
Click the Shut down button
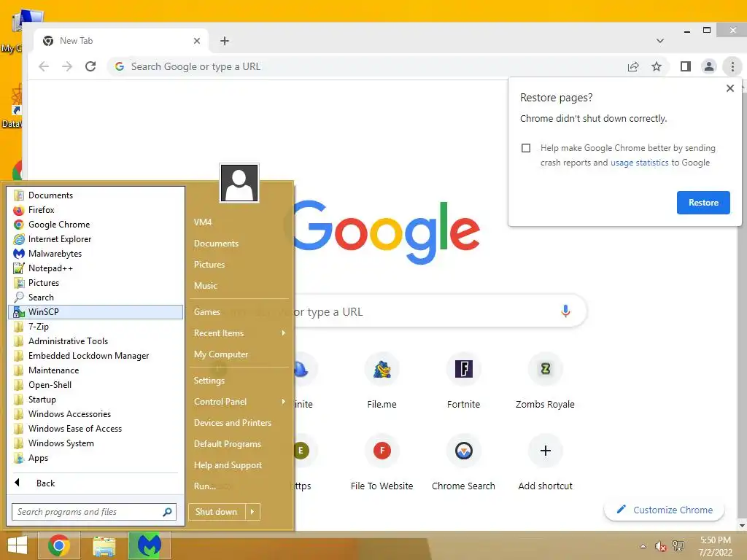pos(217,512)
